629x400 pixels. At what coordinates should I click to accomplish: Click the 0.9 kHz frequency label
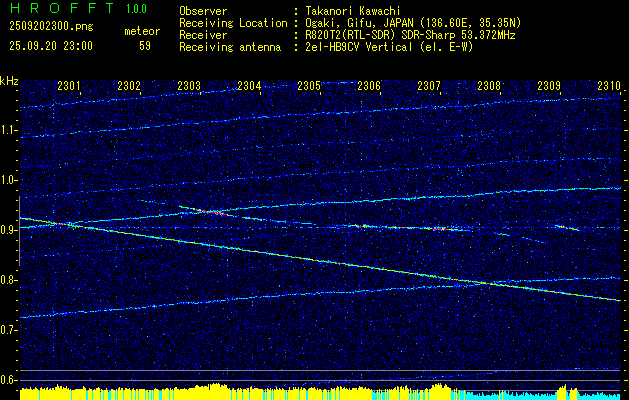pyautogui.click(x=8, y=230)
